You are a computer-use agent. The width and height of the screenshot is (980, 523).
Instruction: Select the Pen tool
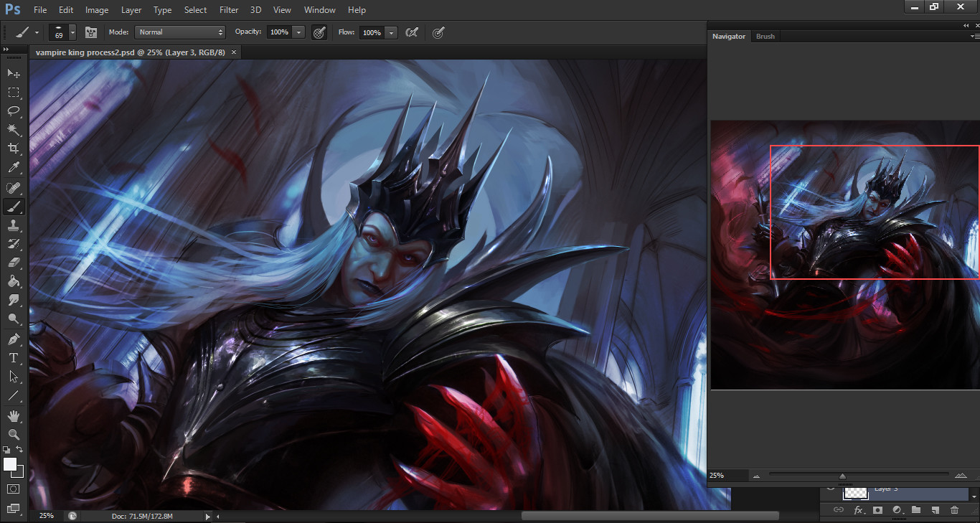point(14,339)
